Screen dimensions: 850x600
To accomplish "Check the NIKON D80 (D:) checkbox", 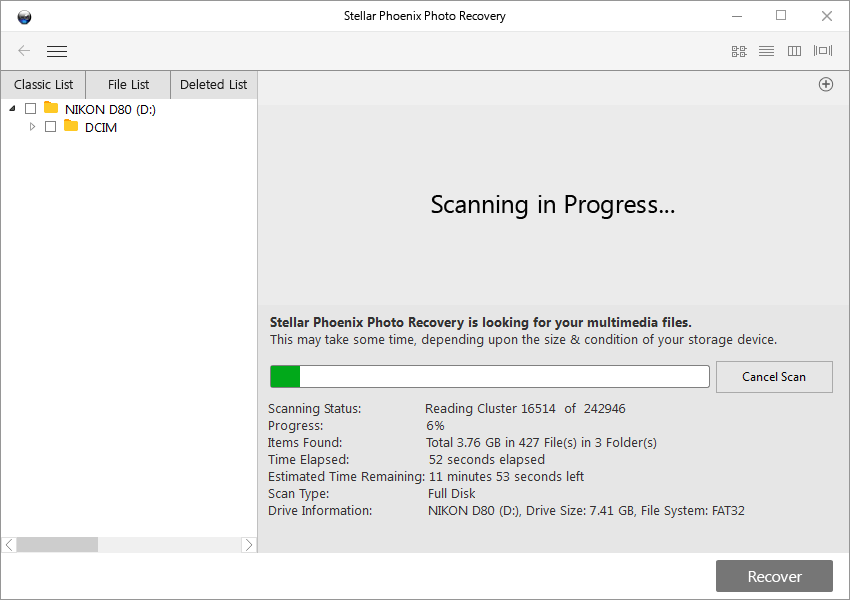I will (31, 108).
